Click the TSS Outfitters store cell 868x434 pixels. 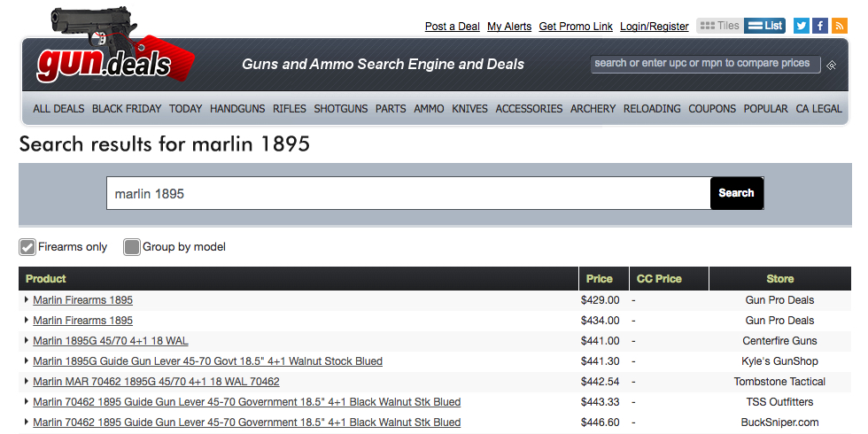pos(780,402)
